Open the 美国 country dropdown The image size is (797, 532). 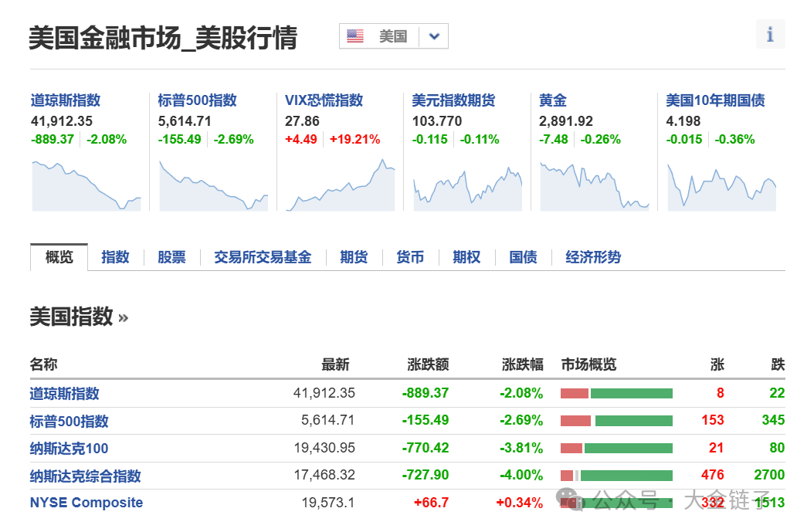(393, 36)
